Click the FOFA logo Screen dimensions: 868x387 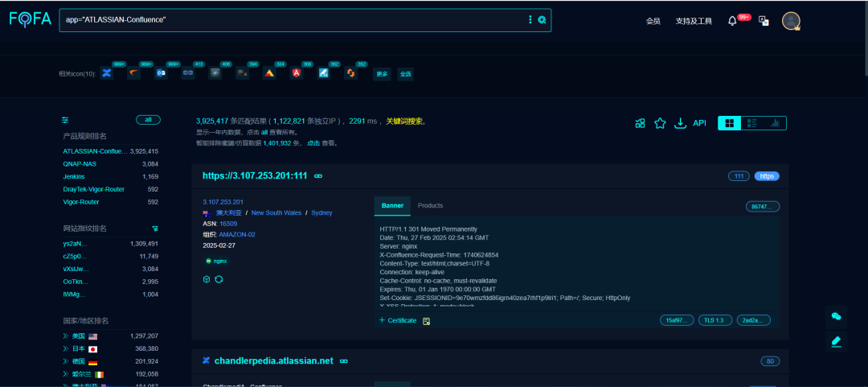pos(30,19)
